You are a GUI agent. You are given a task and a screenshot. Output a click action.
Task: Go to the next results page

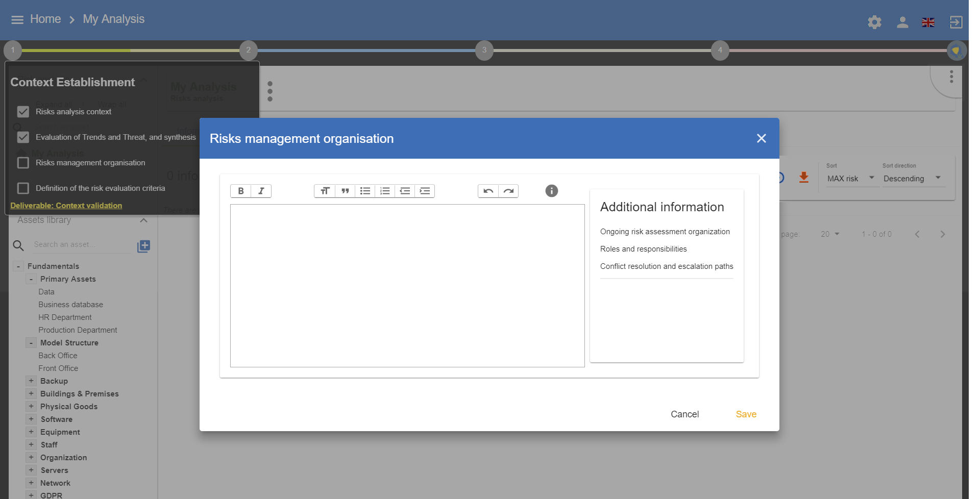tap(943, 234)
